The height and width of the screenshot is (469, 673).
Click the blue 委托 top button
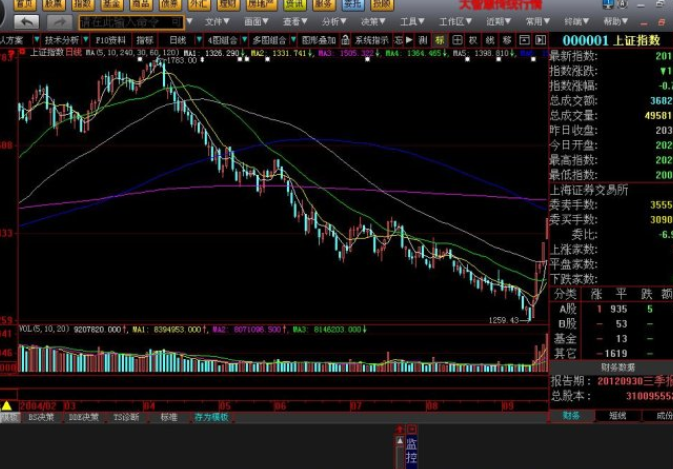pyautogui.click(x=353, y=4)
